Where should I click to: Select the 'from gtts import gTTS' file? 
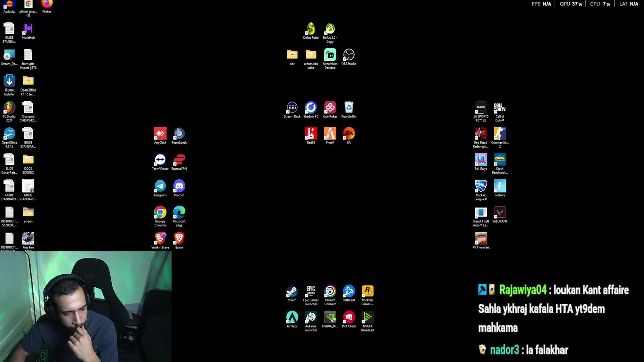click(28, 59)
